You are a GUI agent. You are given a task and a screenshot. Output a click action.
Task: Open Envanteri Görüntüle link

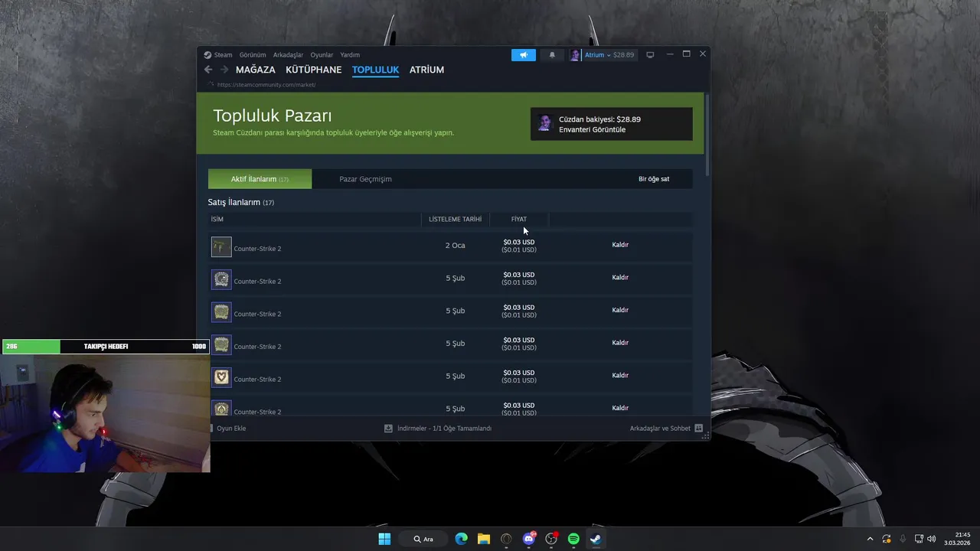pos(592,129)
